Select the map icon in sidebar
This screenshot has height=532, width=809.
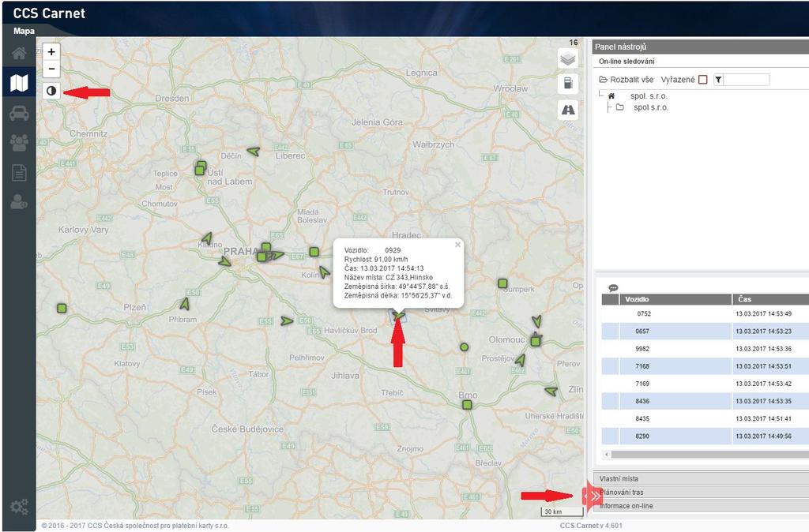19,82
